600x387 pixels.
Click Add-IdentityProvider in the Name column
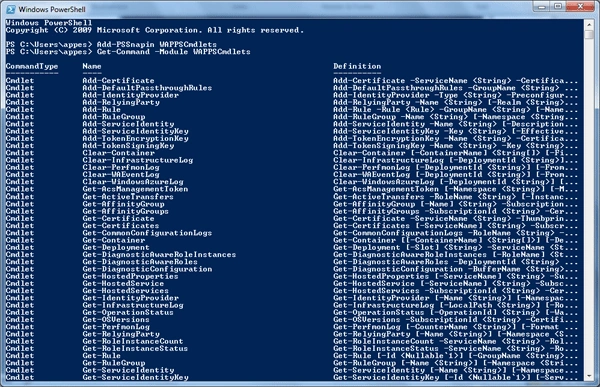(x=130, y=95)
